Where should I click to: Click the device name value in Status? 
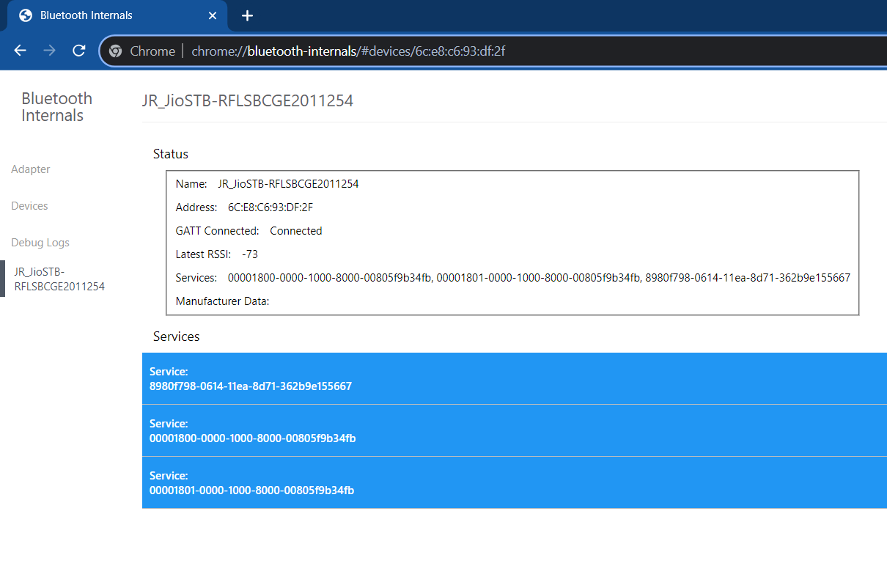coord(288,184)
